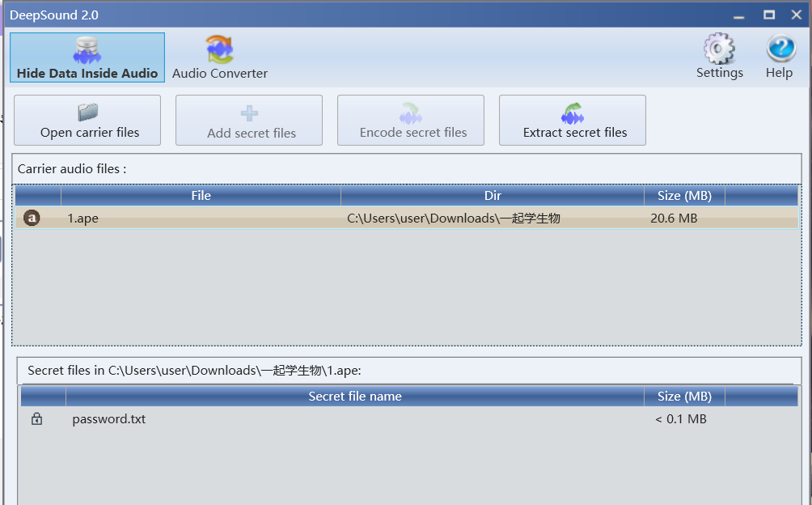The height and width of the screenshot is (505, 812).
Task: Minimize the DeepSound 2.0 window
Action: tap(738, 15)
